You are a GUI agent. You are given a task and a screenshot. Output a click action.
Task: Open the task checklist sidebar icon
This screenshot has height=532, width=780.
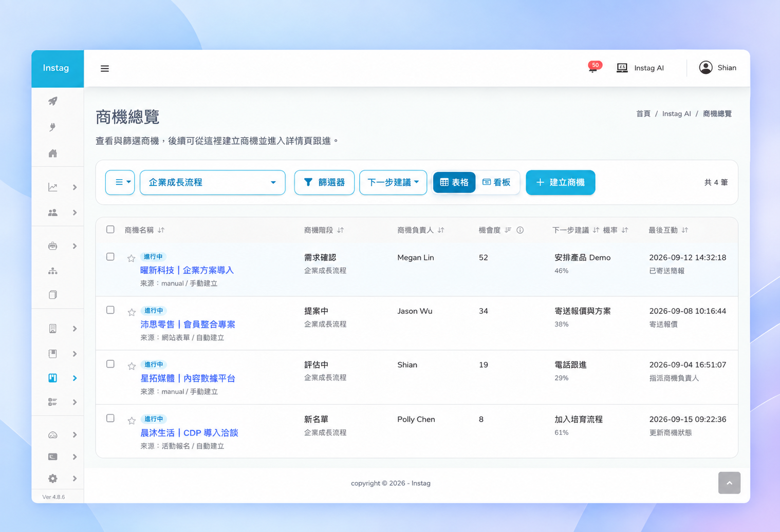[x=52, y=402]
